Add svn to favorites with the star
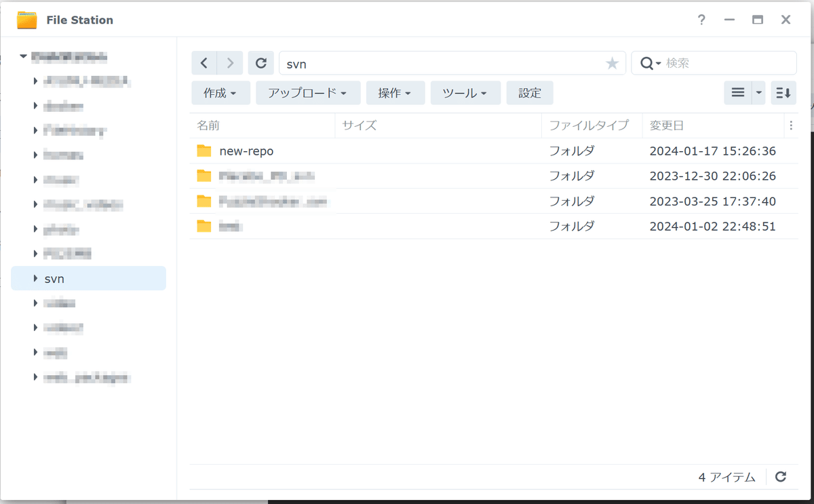This screenshot has height=504, width=814. (x=613, y=63)
